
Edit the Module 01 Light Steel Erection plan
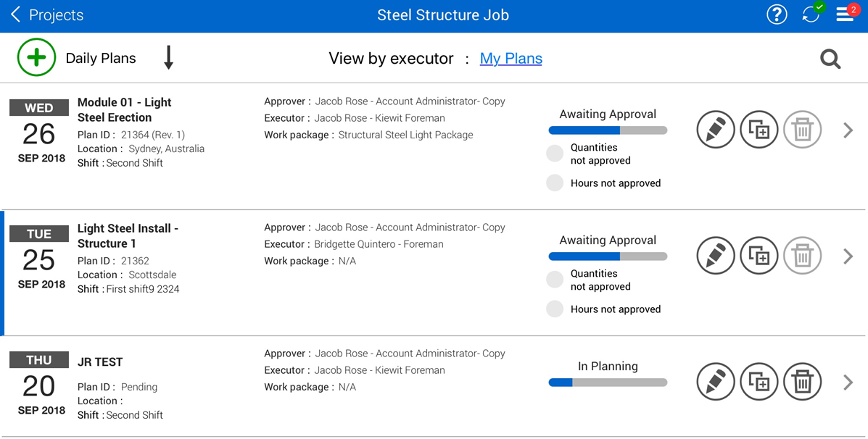coord(715,130)
